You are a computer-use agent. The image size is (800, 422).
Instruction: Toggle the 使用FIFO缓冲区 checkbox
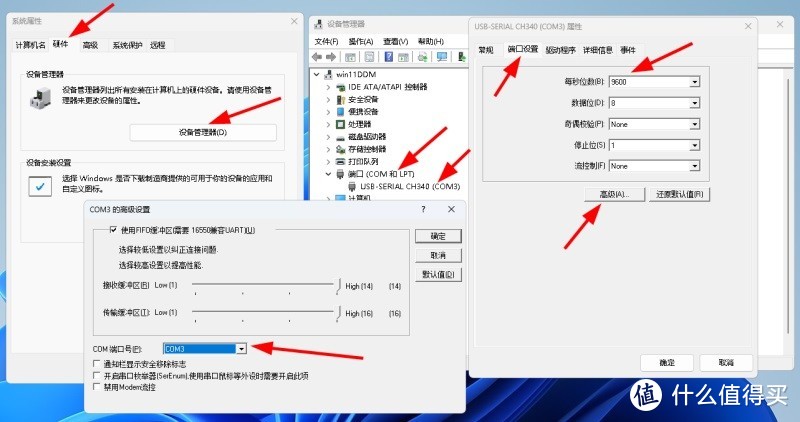[113, 231]
